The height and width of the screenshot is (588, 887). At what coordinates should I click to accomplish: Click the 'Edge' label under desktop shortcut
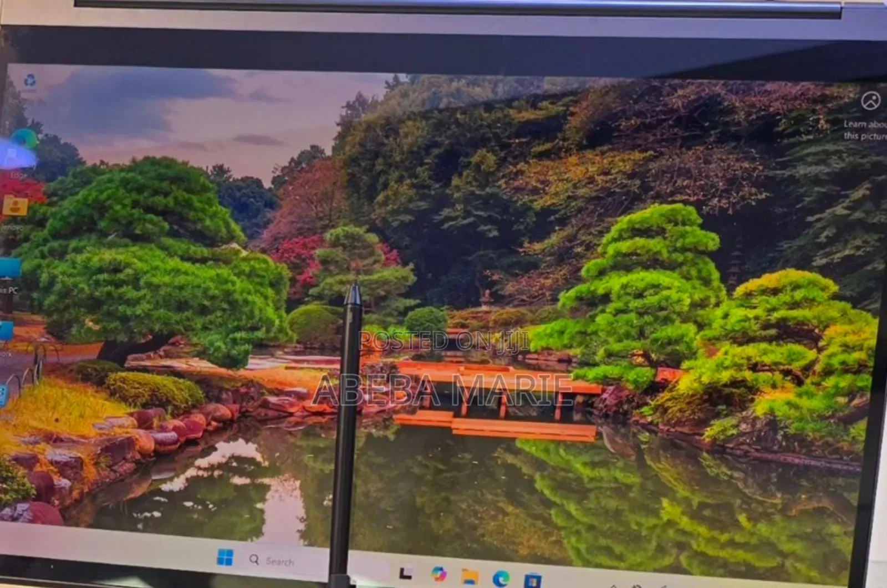click(18, 175)
